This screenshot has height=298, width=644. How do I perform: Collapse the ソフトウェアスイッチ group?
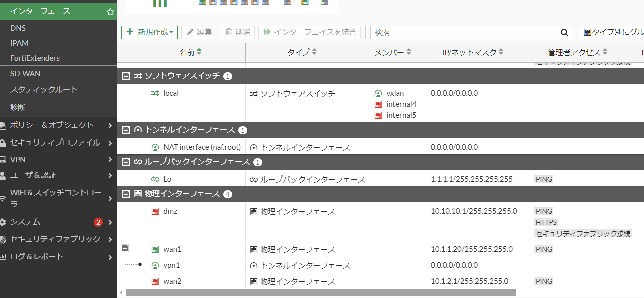click(126, 76)
